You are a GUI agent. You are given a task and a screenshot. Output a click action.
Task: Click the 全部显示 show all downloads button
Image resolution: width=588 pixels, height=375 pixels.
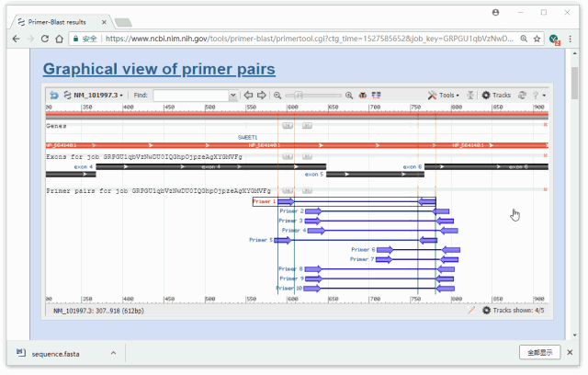click(x=539, y=353)
